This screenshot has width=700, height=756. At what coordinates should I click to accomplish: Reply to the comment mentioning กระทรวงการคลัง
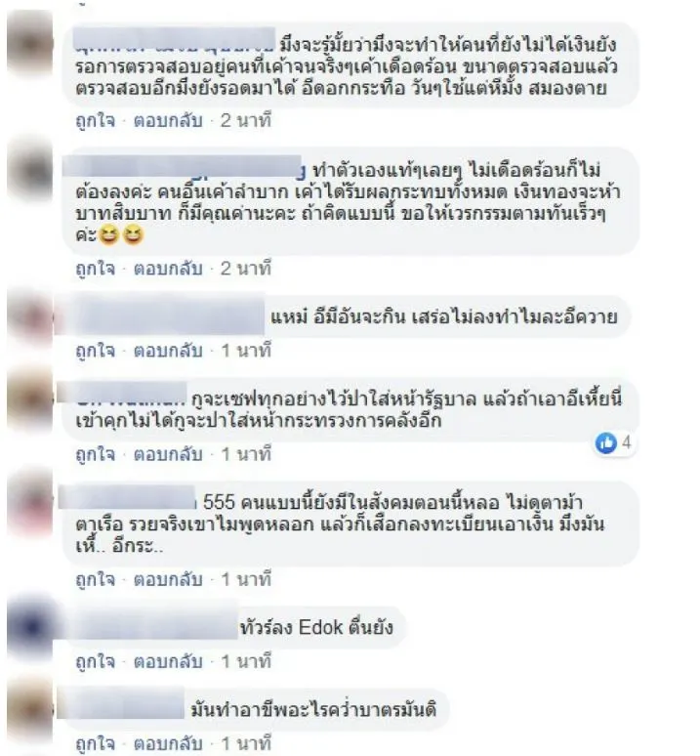(168, 454)
